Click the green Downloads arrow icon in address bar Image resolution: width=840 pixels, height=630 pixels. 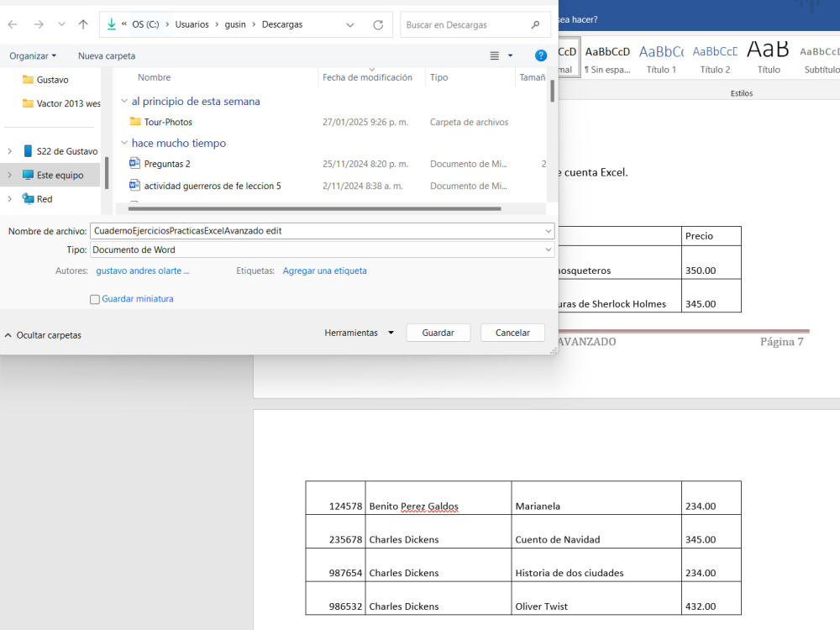(112, 24)
